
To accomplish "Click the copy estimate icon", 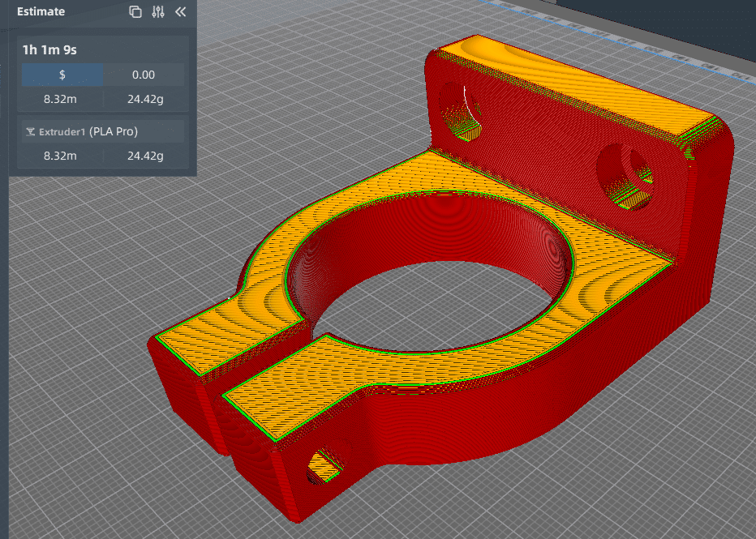I will pos(135,12).
